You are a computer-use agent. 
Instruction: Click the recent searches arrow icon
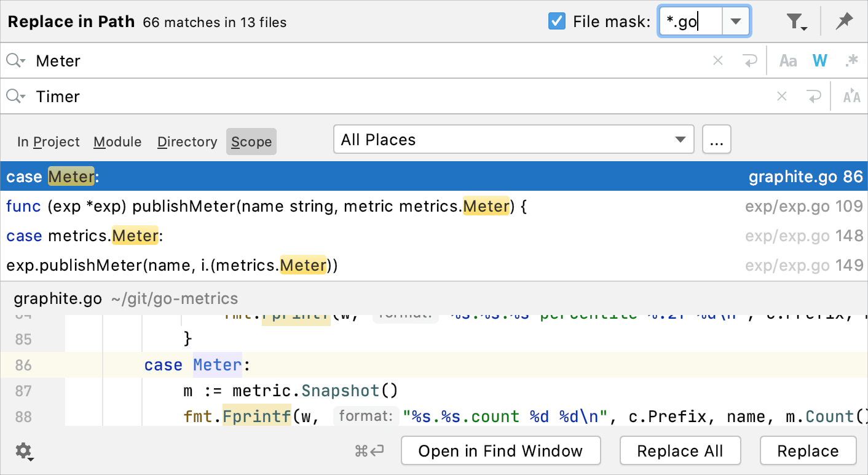pyautogui.click(x=750, y=60)
